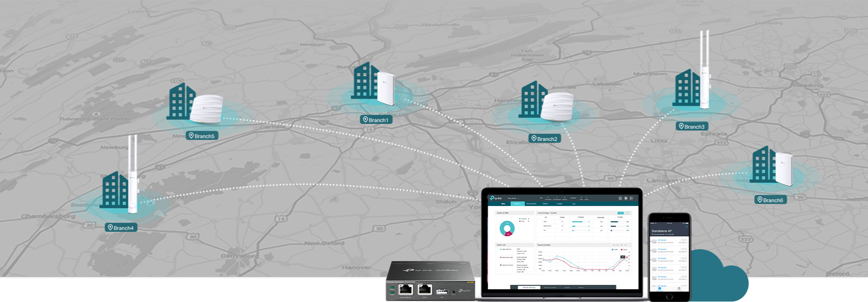Viewport: 868px width, 302px height.
Task: Select the ceiling access point at Branch5
Action: pyautogui.click(x=206, y=109)
